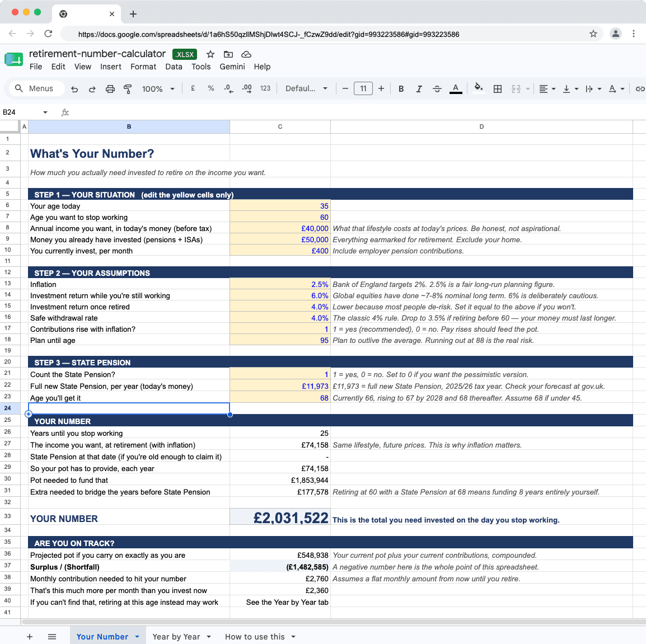Increase font size plus button
This screenshot has width=646, height=644.
381,88
